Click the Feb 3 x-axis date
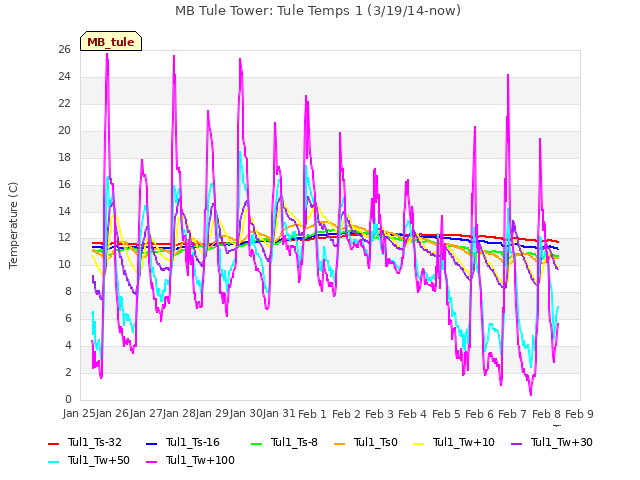 379,414
